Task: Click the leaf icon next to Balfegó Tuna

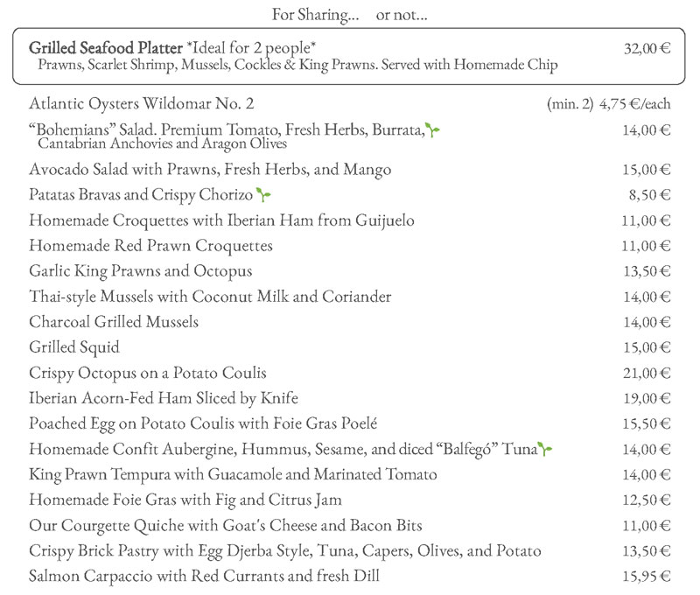Action: pyautogui.click(x=546, y=449)
